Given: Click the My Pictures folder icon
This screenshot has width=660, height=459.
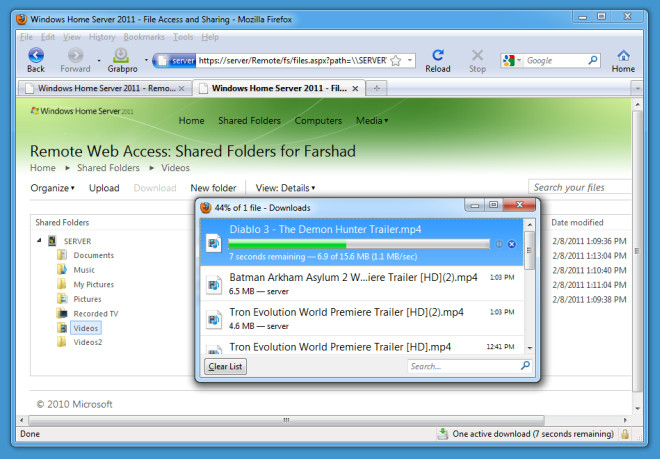Looking at the screenshot, I should tap(62, 284).
